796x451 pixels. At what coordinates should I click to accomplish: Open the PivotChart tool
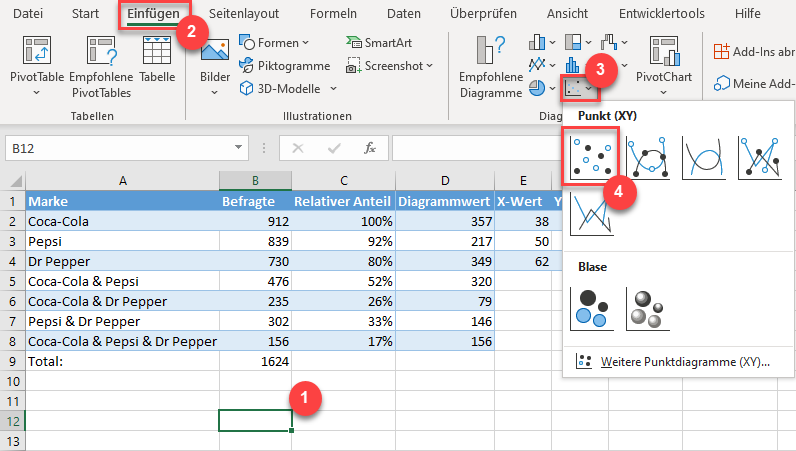point(664,65)
